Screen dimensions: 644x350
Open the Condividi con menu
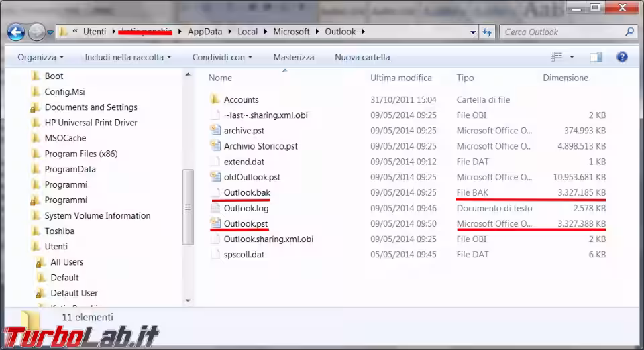[222, 58]
